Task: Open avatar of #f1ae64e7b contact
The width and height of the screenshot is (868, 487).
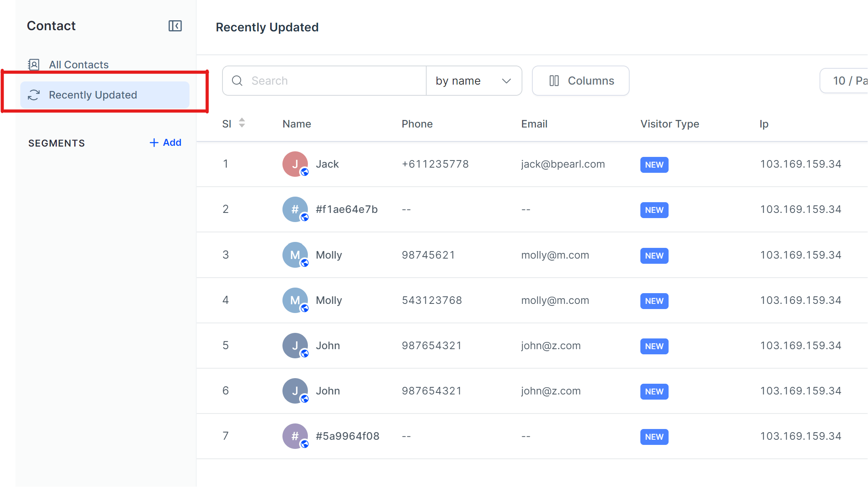Action: pyautogui.click(x=295, y=209)
